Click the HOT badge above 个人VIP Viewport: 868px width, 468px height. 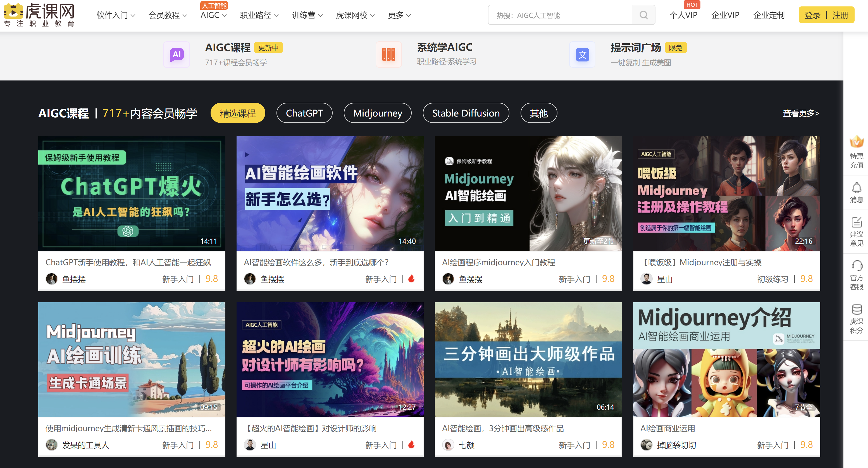692,5
